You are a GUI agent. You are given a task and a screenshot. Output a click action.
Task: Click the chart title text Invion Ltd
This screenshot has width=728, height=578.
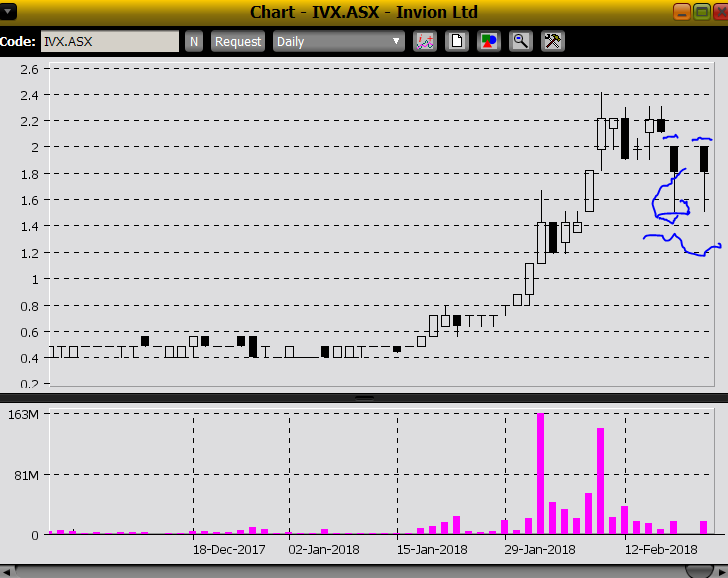[436, 12]
